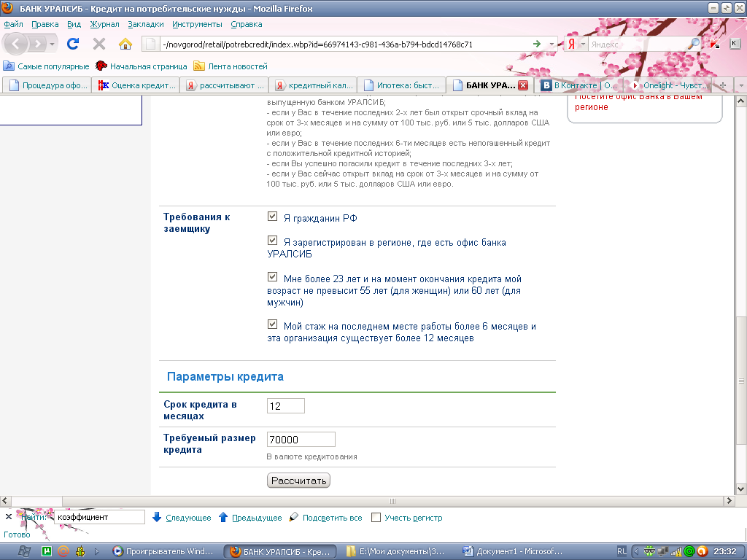Open the history dropdown next to the forward button
The width and height of the screenshot is (747, 560).
[52, 44]
